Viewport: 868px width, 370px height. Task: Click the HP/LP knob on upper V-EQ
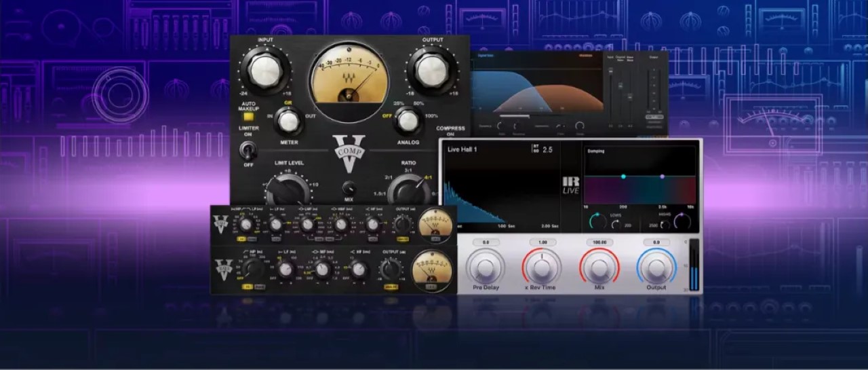pos(246,225)
